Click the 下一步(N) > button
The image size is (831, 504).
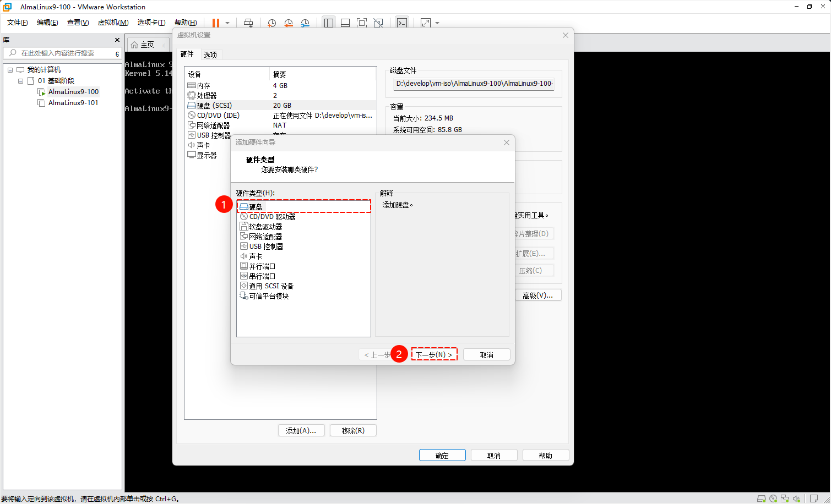point(434,355)
